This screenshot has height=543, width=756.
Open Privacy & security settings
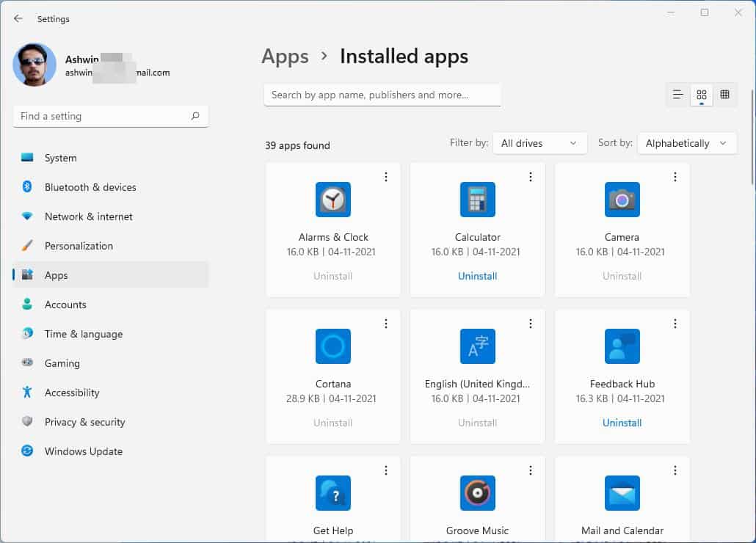pos(85,422)
